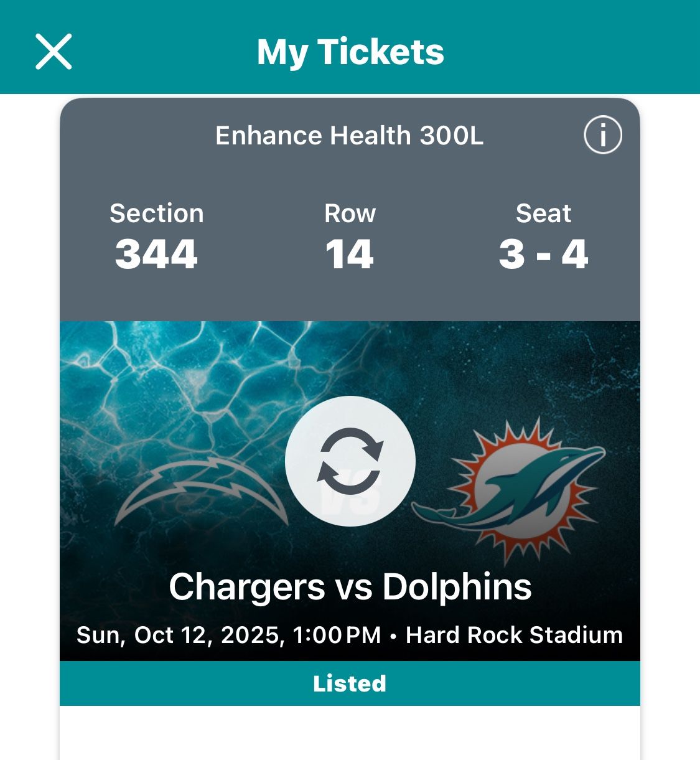
Task: Click the Section label
Action: click(156, 213)
